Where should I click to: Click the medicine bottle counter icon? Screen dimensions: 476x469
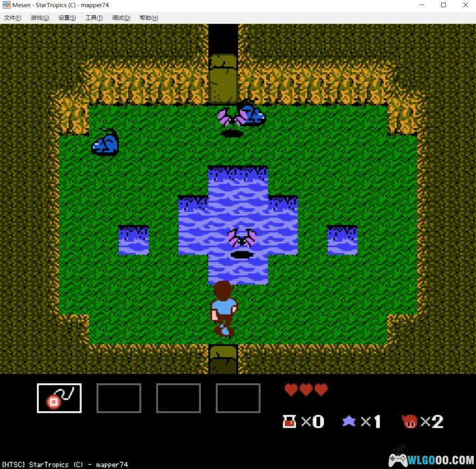click(x=290, y=421)
